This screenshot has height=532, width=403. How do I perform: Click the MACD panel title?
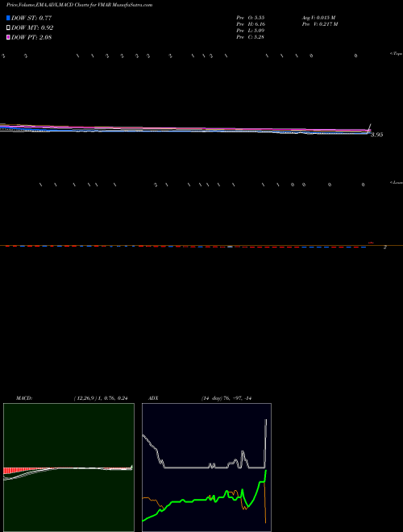pos(24,398)
